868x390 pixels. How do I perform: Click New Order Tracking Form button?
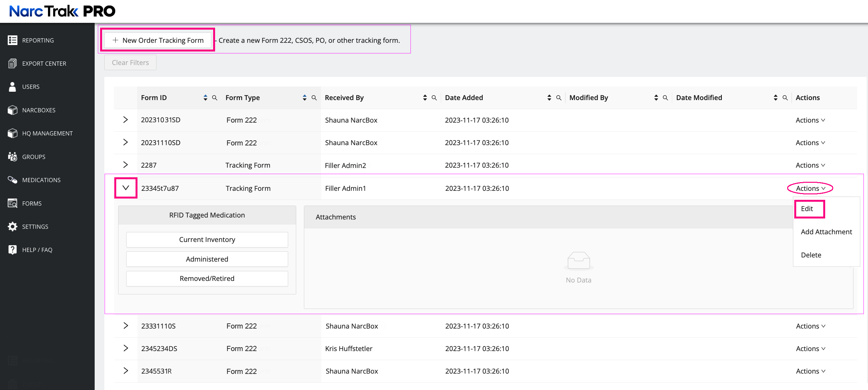pos(158,41)
